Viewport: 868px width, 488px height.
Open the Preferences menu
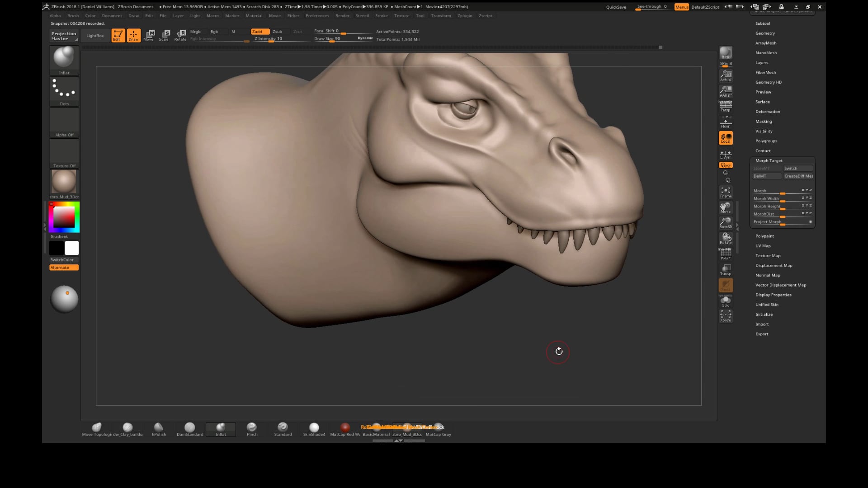click(x=317, y=16)
